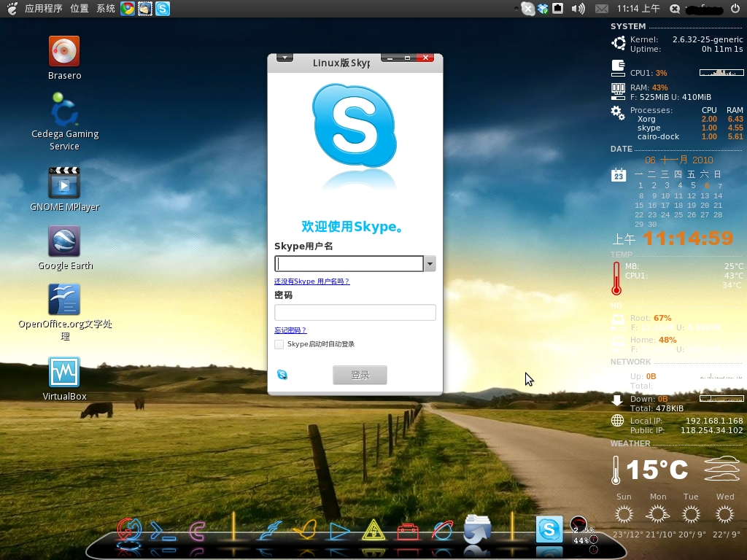Maximize the Skype login window
747x560 pixels.
pyautogui.click(x=407, y=58)
